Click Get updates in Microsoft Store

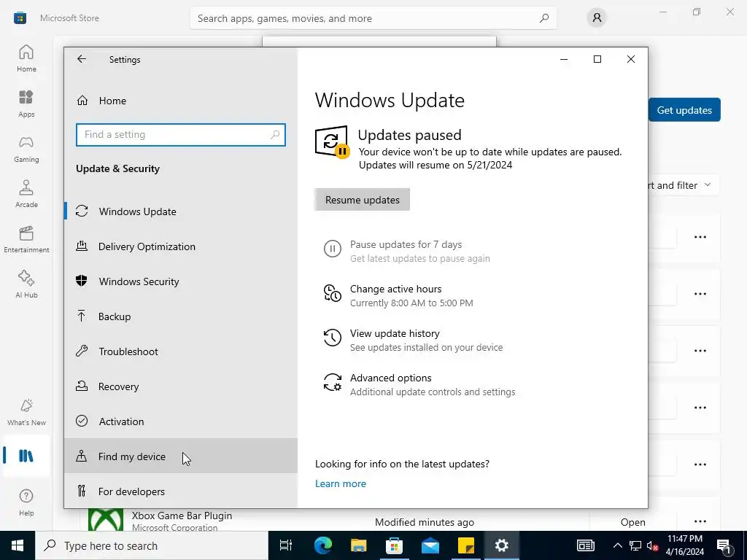pos(684,110)
